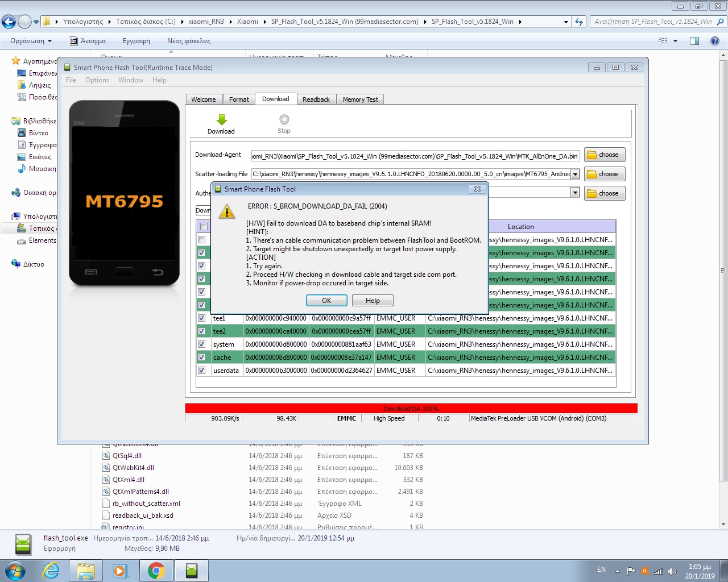Open Windows Explorer taskbar icon

[86, 571]
